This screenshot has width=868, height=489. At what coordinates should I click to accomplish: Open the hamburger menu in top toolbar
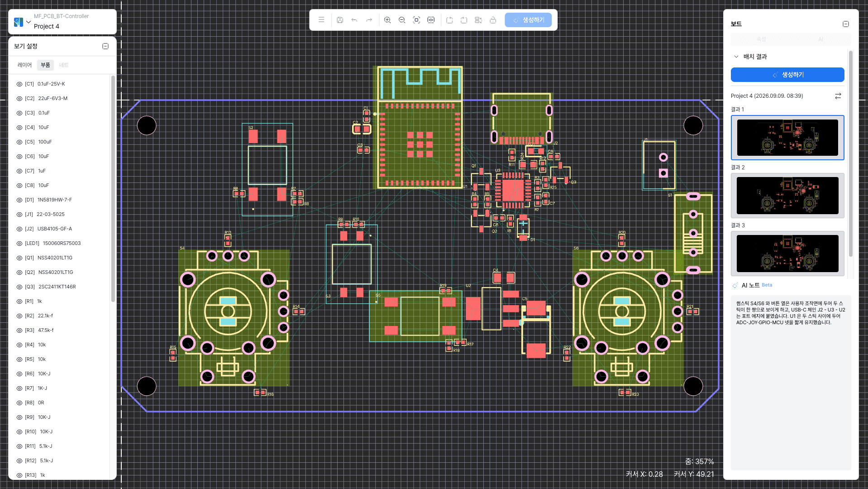321,20
